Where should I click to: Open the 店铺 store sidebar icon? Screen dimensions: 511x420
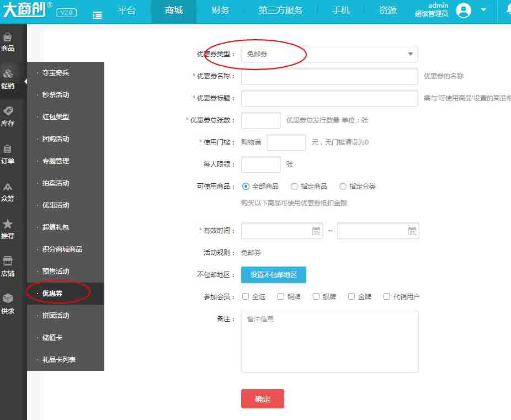pyautogui.click(x=8, y=261)
